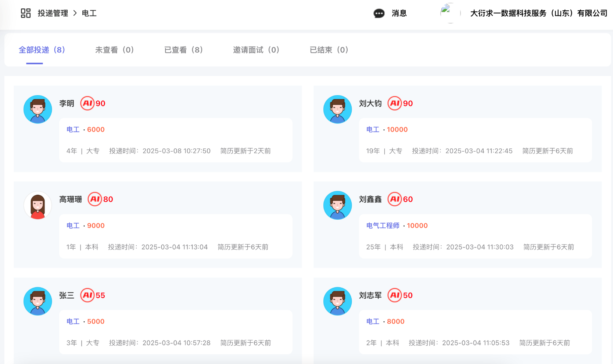Click 张三's avatar icon
This screenshot has width=613, height=364.
coord(38,301)
